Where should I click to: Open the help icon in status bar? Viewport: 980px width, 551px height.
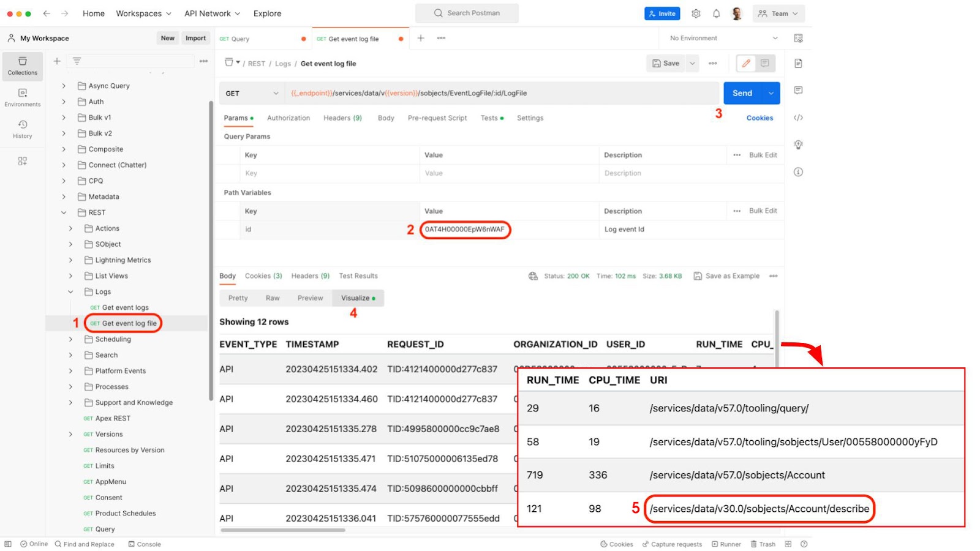click(x=804, y=544)
